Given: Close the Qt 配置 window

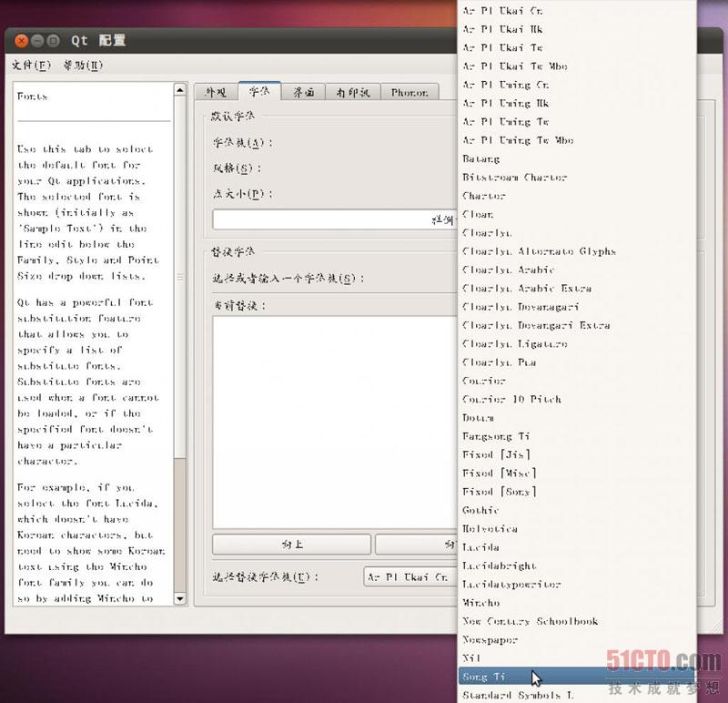Looking at the screenshot, I should tap(21, 41).
